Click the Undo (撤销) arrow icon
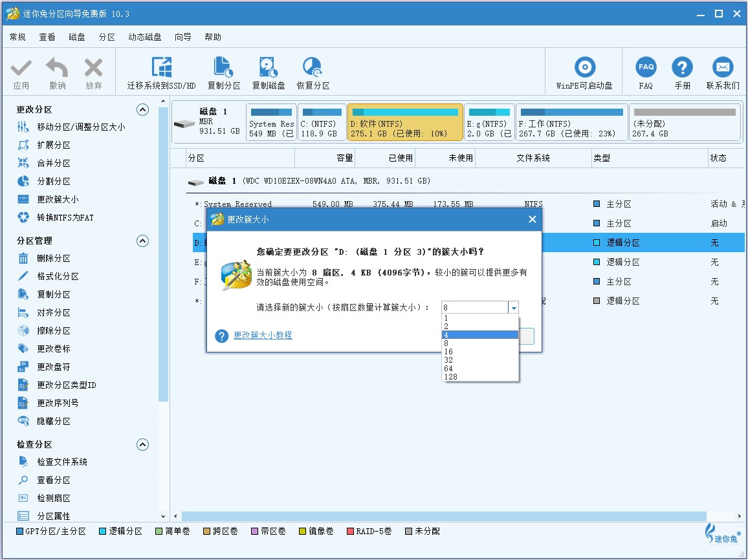This screenshot has height=560, width=748. [57, 68]
